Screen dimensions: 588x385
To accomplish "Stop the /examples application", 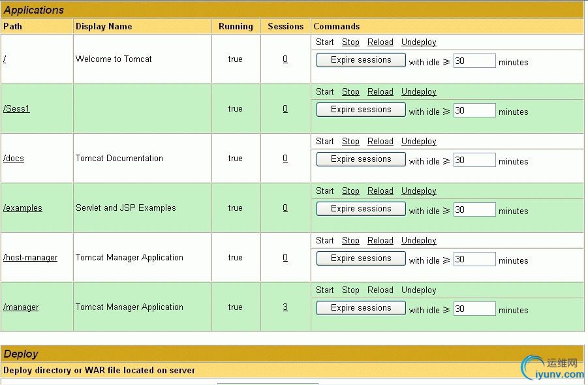I will click(350, 191).
